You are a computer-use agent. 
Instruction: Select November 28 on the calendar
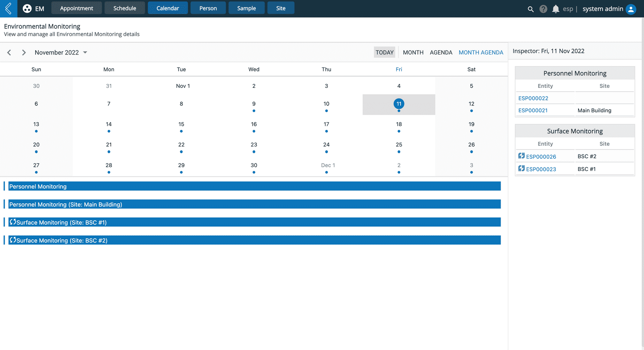(109, 165)
